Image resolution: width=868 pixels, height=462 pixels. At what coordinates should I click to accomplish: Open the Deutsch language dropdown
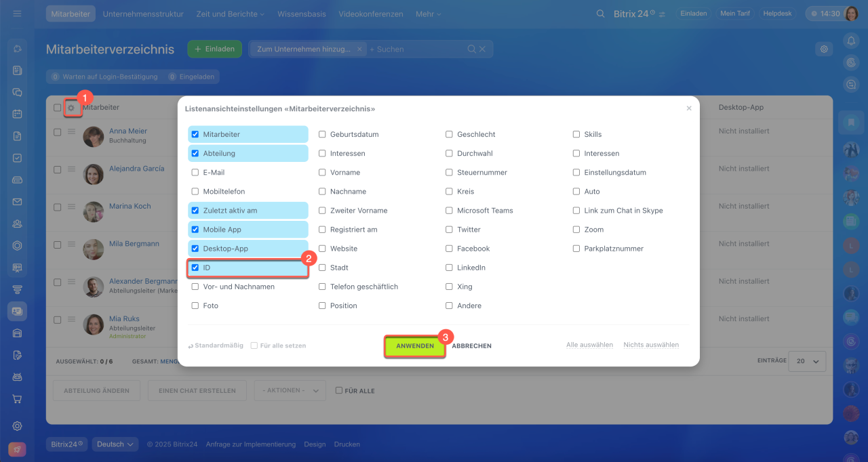click(115, 444)
